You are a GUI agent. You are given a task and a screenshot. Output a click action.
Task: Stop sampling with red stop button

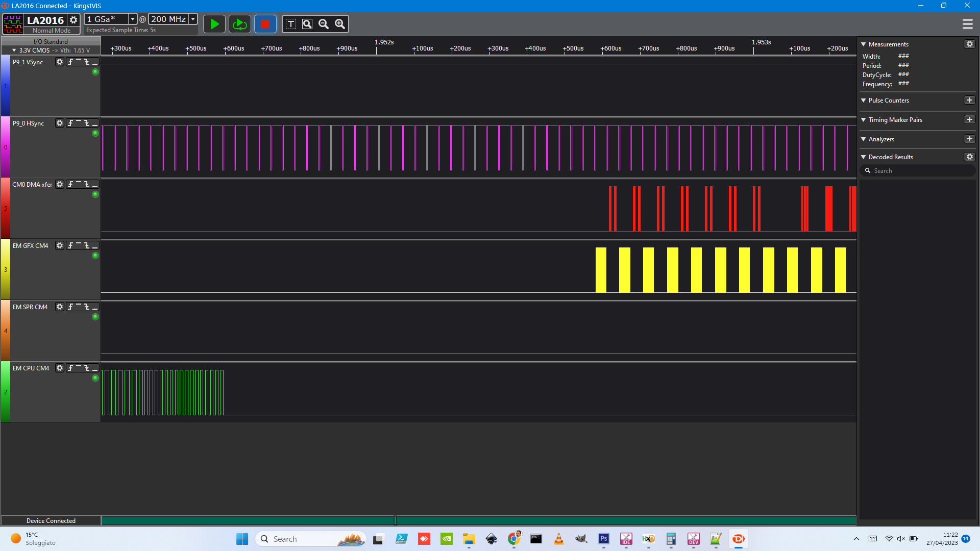click(265, 24)
